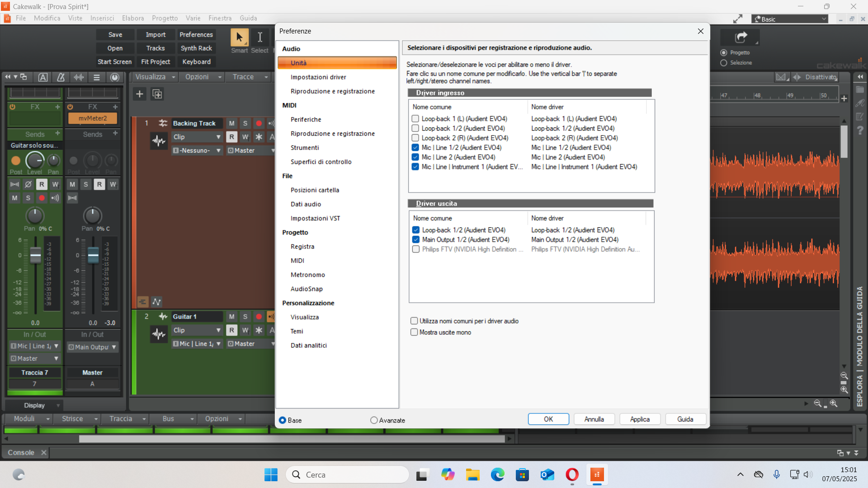Image resolution: width=868 pixels, height=488 pixels.
Task: Uncheck Main Output 1/2 output driver
Action: point(416,239)
